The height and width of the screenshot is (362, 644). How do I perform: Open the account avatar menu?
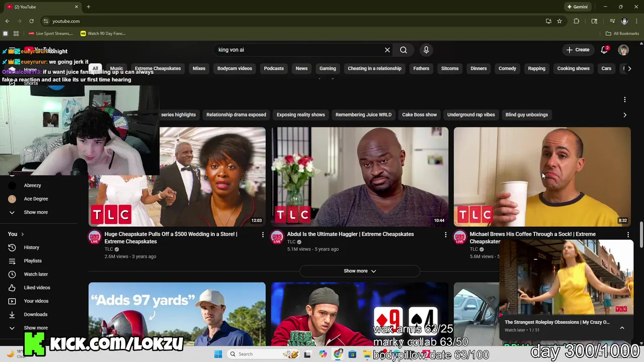click(x=623, y=50)
